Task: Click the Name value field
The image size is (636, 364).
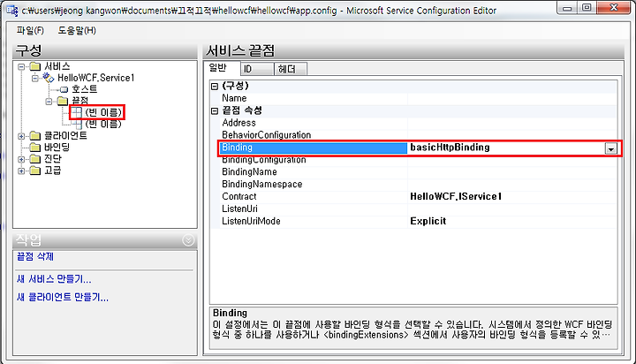Action: tap(511, 98)
